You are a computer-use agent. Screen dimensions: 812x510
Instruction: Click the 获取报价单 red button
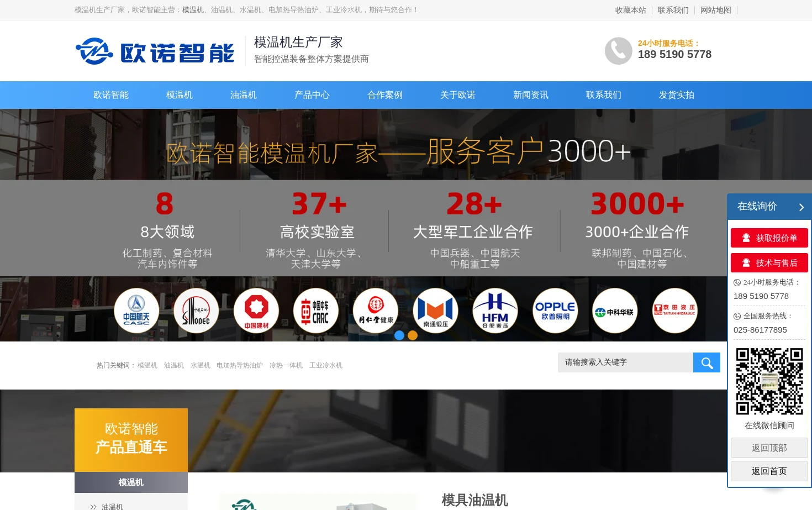coord(769,238)
